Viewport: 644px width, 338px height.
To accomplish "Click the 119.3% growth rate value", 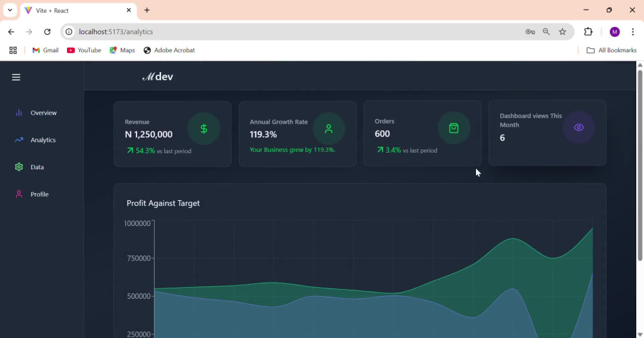I will click(x=263, y=135).
